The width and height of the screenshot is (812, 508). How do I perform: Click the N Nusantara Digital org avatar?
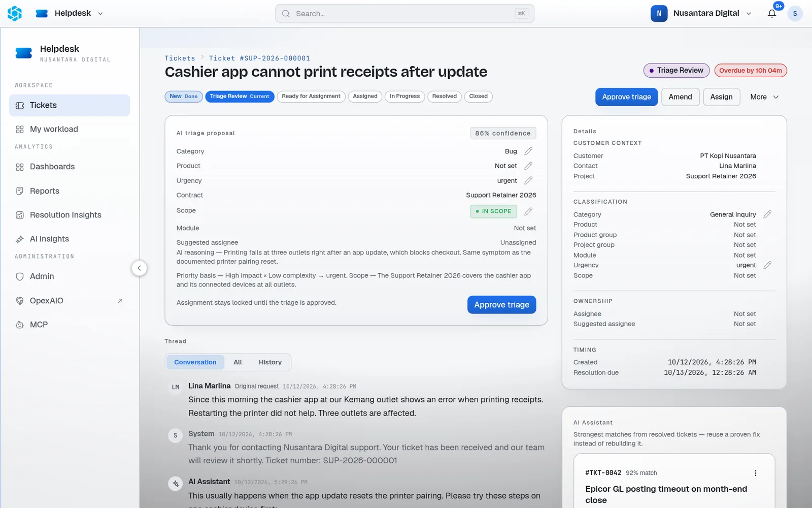coord(659,14)
